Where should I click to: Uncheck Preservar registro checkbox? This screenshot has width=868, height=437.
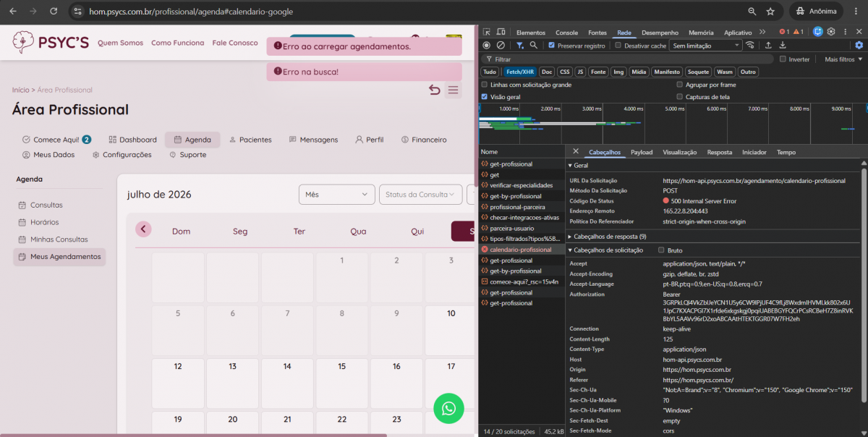point(552,46)
